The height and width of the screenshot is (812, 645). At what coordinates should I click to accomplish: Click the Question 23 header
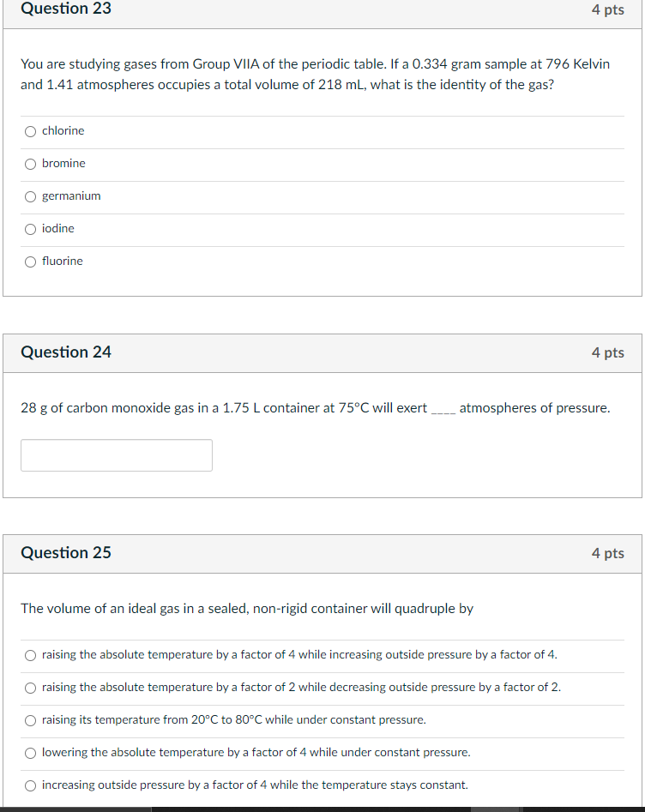pos(65,9)
